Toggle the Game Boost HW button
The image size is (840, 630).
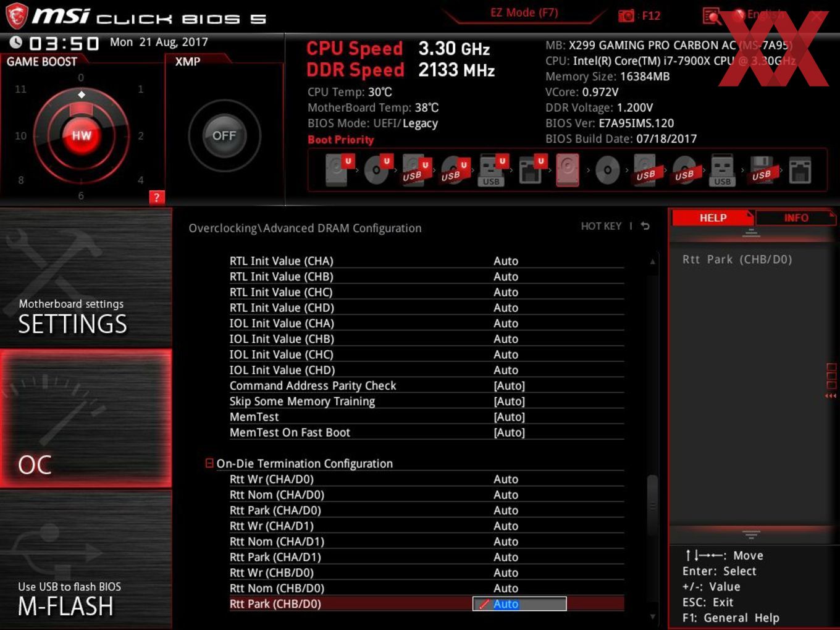(82, 135)
